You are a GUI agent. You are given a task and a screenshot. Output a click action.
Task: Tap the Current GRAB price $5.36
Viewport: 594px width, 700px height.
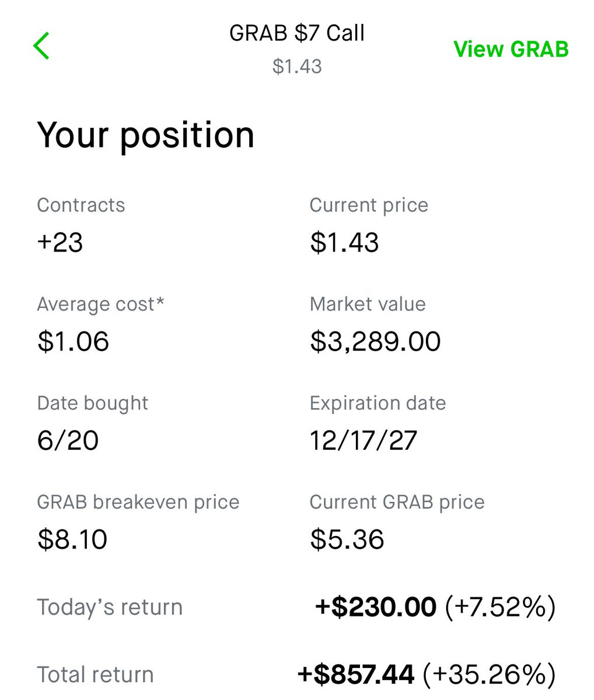(347, 539)
